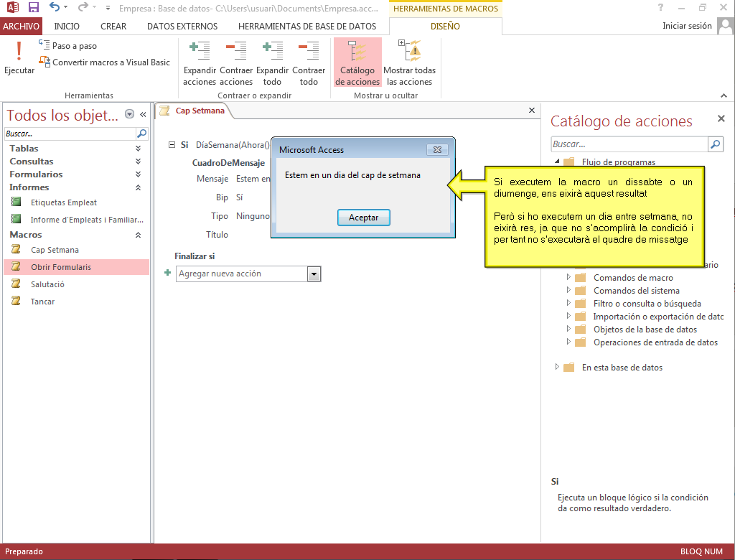Image resolution: width=735 pixels, height=560 pixels.
Task: Collapse the Informes group
Action: pyautogui.click(x=138, y=187)
